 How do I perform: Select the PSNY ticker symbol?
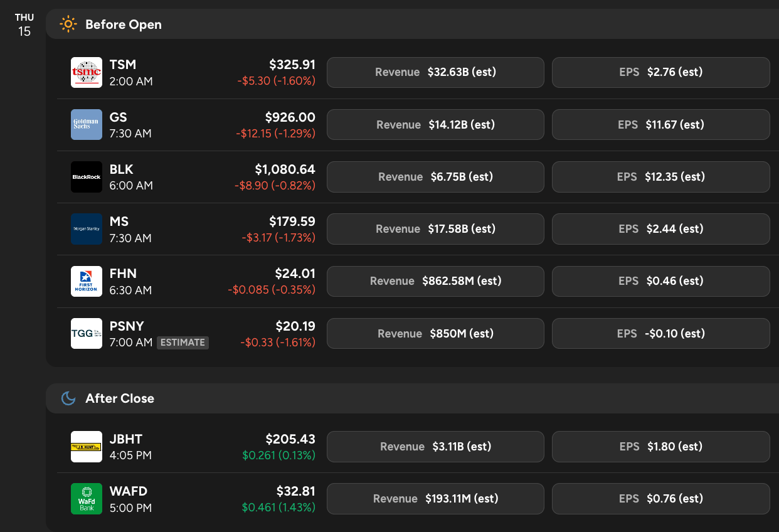[127, 326]
